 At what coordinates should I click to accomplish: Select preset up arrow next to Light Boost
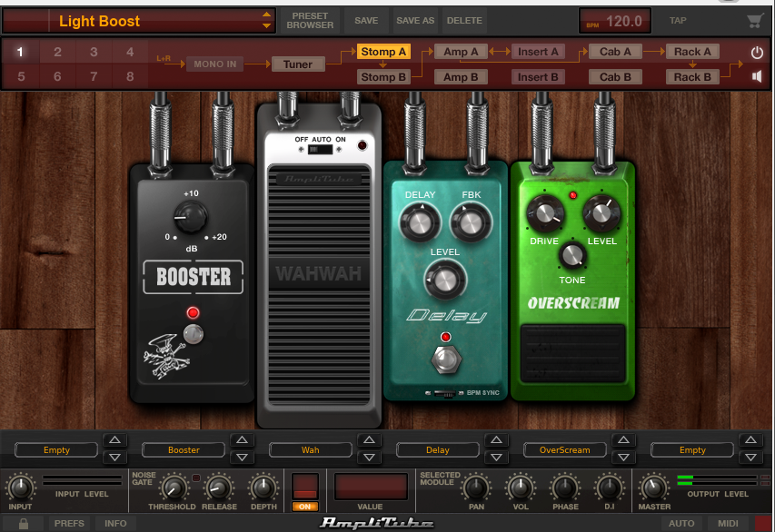pyautogui.click(x=266, y=15)
